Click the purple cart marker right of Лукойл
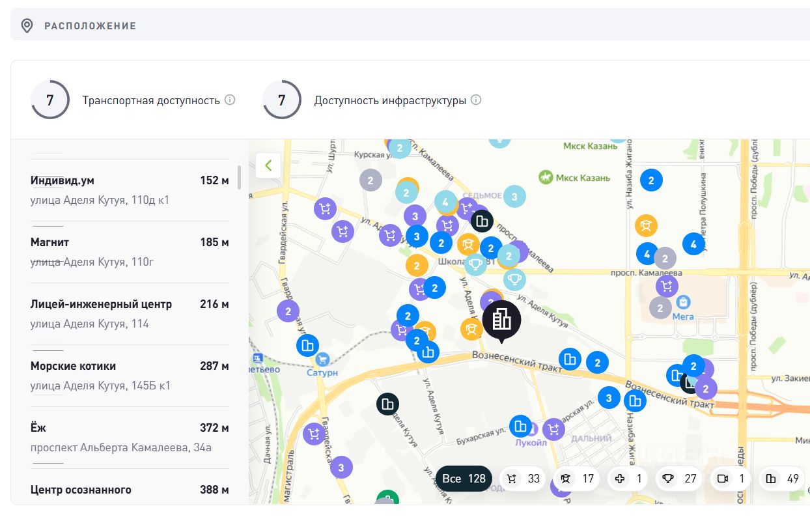Image resolution: width=810 pixels, height=532 pixels. tap(553, 429)
